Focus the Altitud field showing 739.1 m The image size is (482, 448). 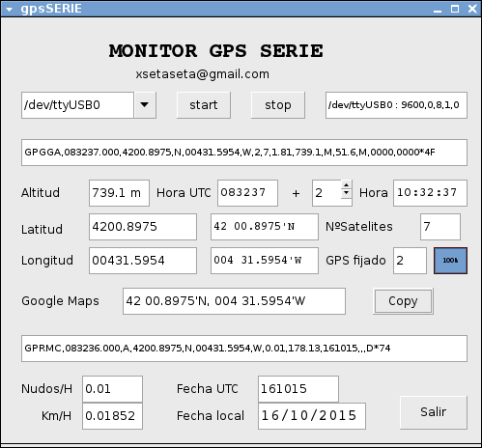pyautogui.click(x=119, y=193)
